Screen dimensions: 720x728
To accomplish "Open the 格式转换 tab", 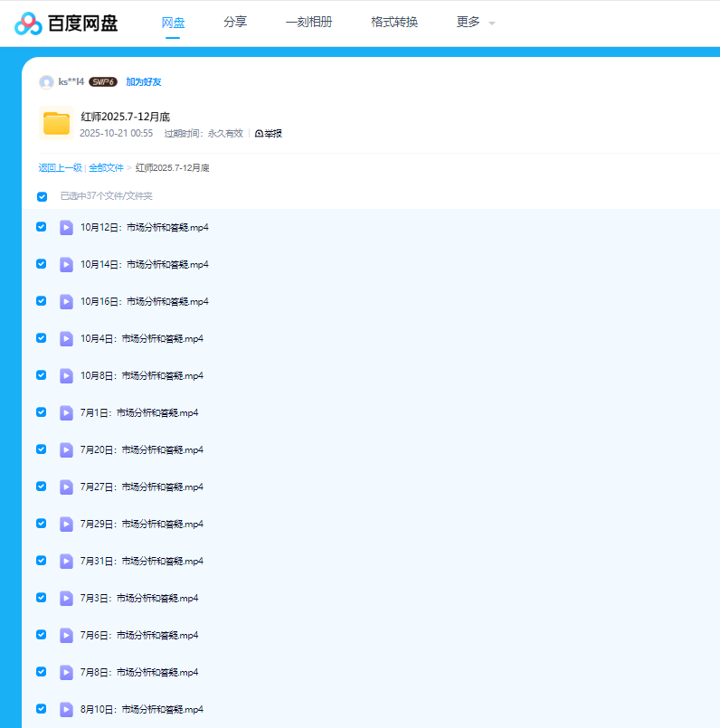I will pyautogui.click(x=394, y=23).
